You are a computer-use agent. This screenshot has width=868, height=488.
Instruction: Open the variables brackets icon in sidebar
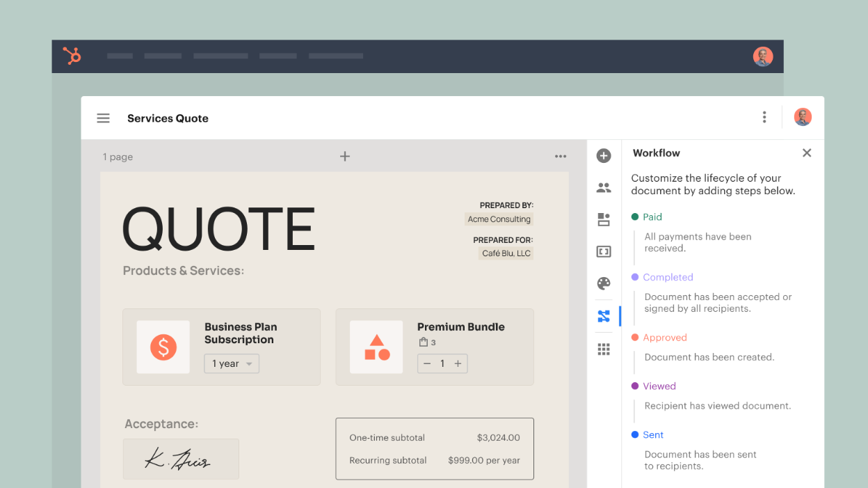[x=604, y=252]
